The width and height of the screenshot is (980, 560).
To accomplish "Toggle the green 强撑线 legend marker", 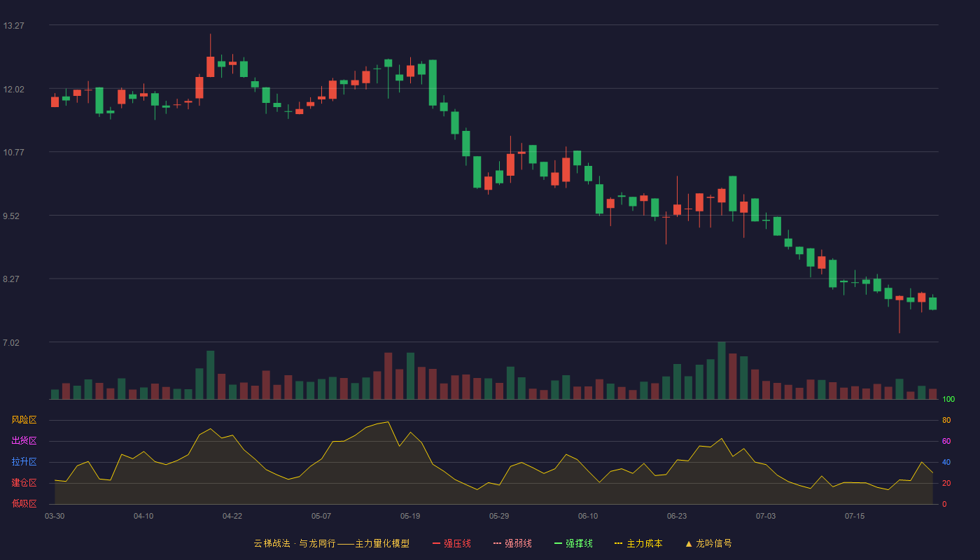I will coord(558,543).
